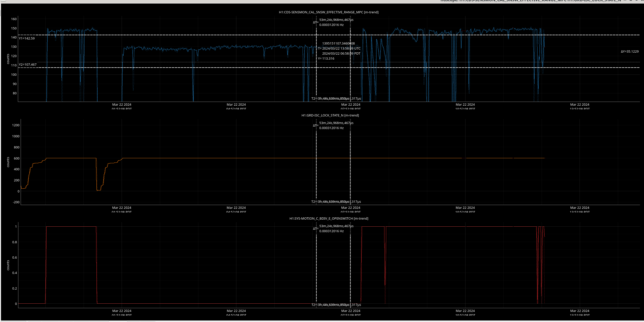Click the ΔY=35.1229 readout label
The width and height of the screenshot is (644, 322).
[629, 51]
